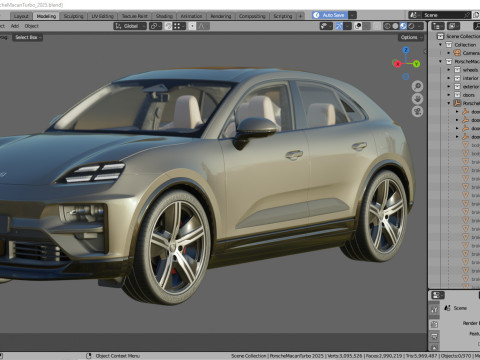
Task: Pin the scene with the pin icon
Action: 467,15
